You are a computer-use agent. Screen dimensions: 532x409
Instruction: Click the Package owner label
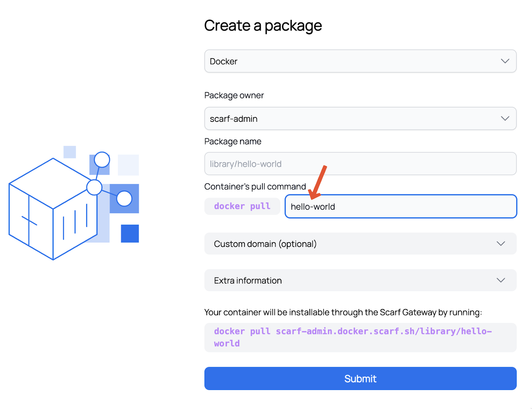(234, 96)
